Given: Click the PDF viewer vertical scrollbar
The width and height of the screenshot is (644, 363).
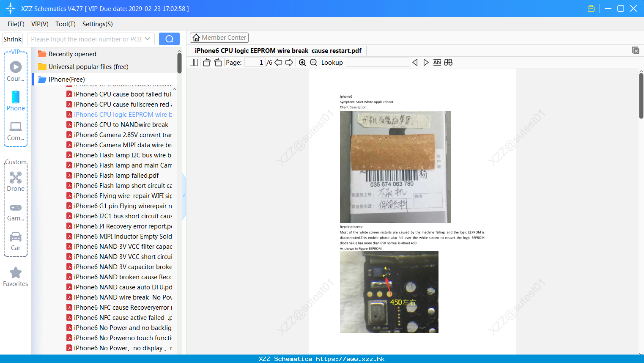Looking at the screenshot, I should point(641,96).
